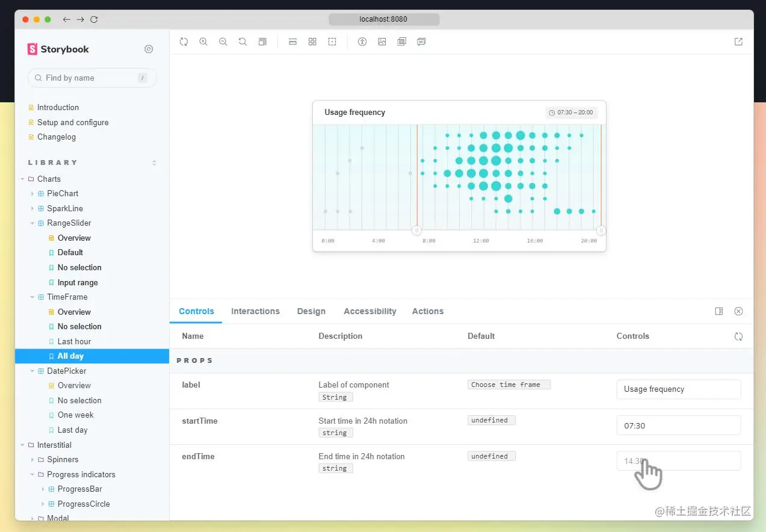Click the Storybook logo
Screen dimensions: 766x532
(x=58, y=49)
